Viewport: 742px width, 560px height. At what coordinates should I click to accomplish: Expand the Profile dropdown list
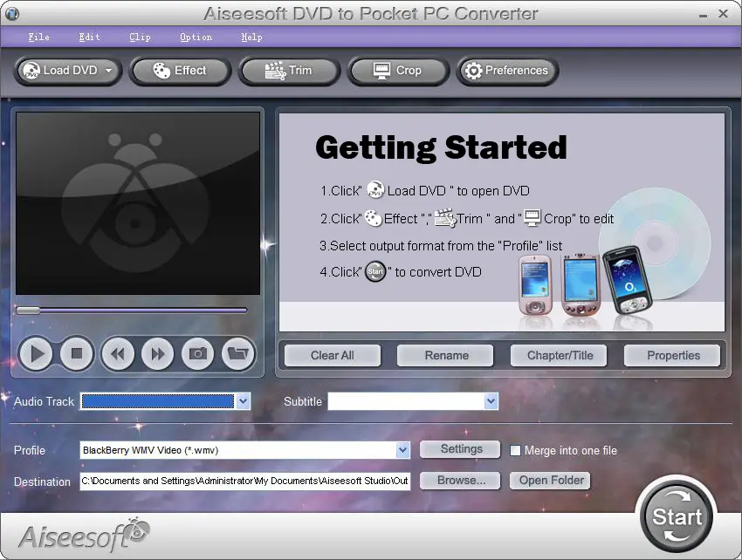402,450
